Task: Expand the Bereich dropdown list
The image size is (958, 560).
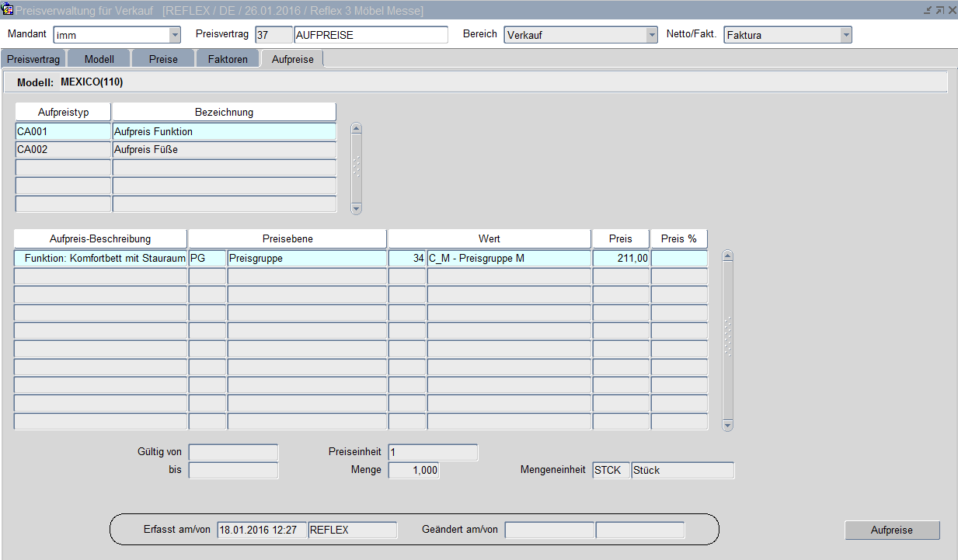Action: [652, 35]
